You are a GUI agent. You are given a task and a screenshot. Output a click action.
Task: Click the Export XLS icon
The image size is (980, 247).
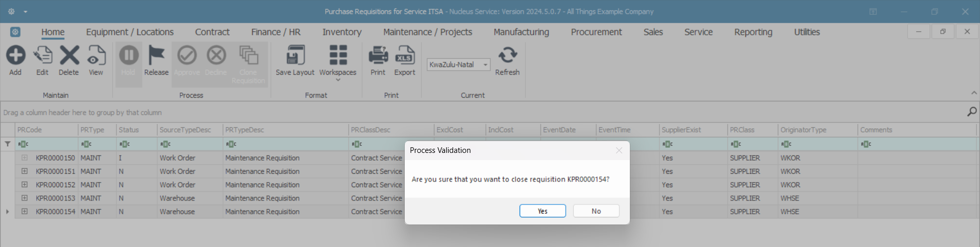pyautogui.click(x=405, y=55)
